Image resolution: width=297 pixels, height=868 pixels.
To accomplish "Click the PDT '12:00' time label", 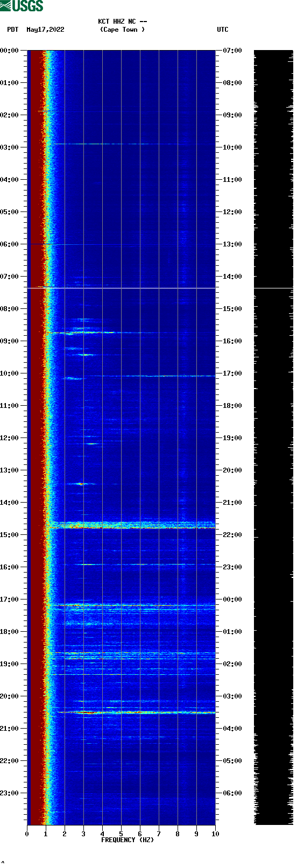I will (10, 438).
